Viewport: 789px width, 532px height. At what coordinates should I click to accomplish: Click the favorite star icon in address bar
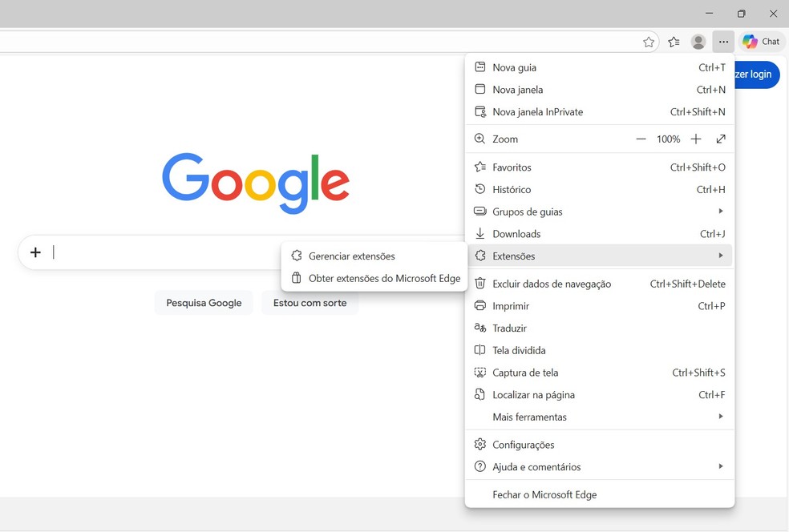pyautogui.click(x=649, y=42)
